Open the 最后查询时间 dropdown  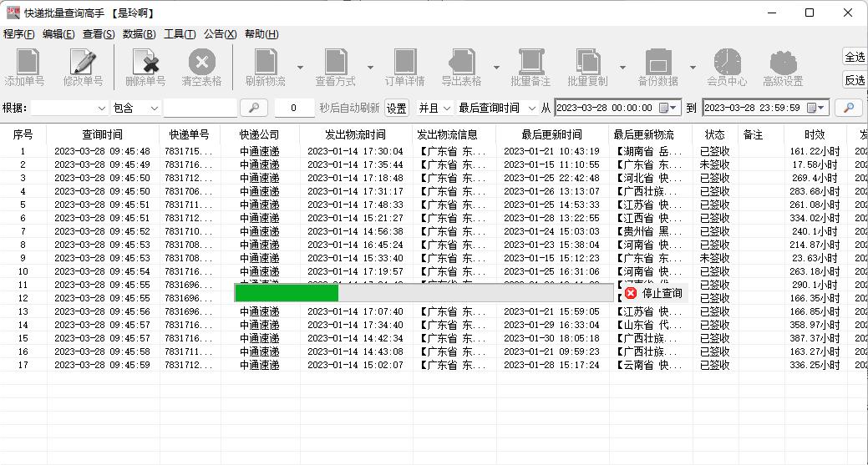tap(497, 108)
